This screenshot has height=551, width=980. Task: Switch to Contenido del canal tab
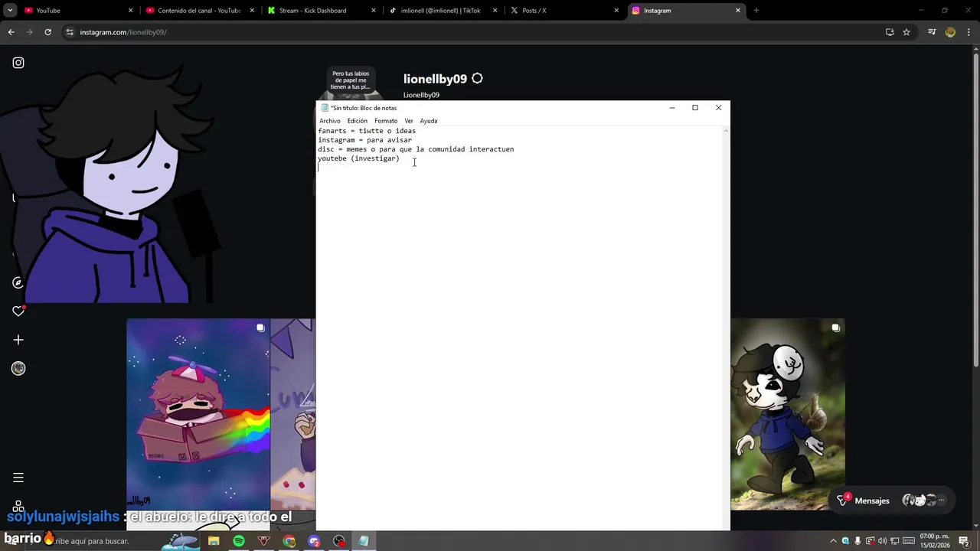(199, 11)
